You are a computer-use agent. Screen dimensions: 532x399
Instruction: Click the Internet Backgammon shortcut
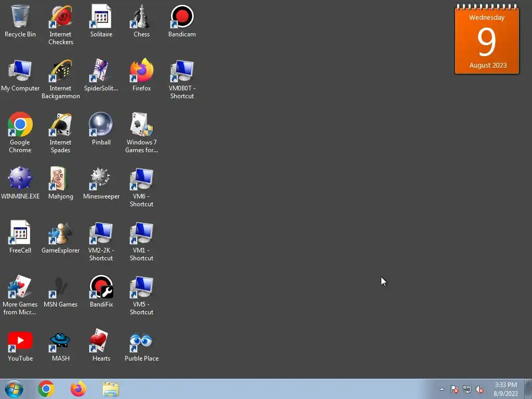[x=61, y=79]
